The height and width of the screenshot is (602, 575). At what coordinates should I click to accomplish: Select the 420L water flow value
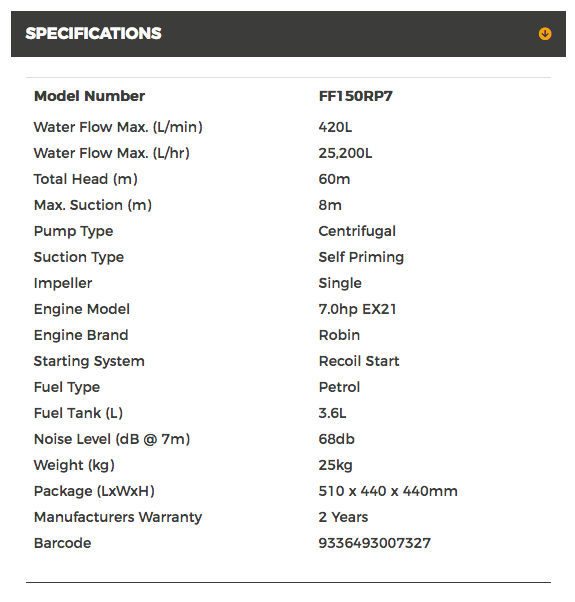pos(335,127)
